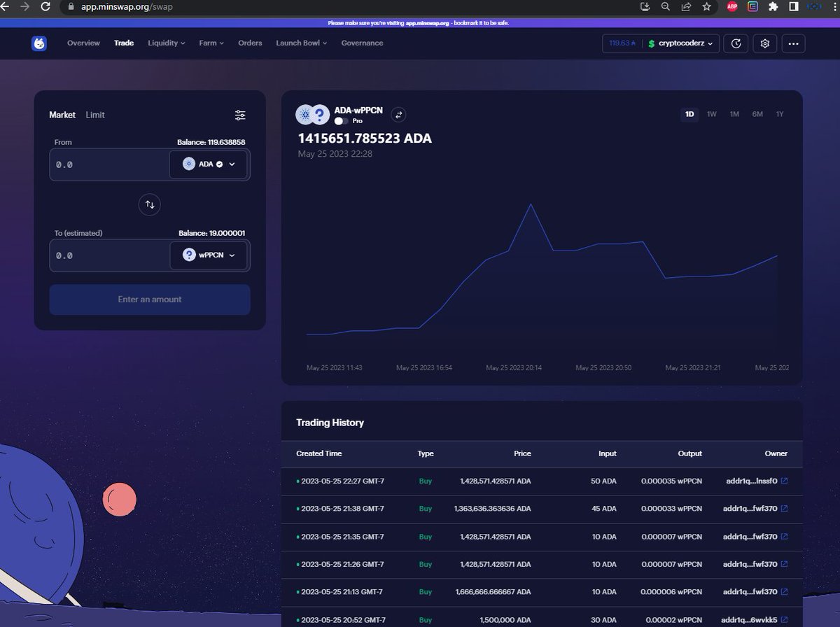Open the Orders page

pyautogui.click(x=250, y=43)
